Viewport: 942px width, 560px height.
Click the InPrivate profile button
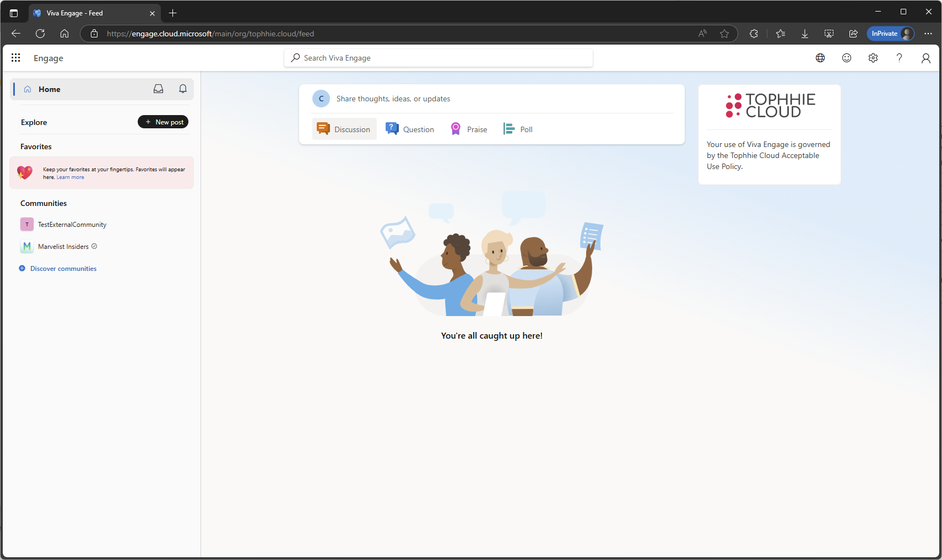pos(891,34)
